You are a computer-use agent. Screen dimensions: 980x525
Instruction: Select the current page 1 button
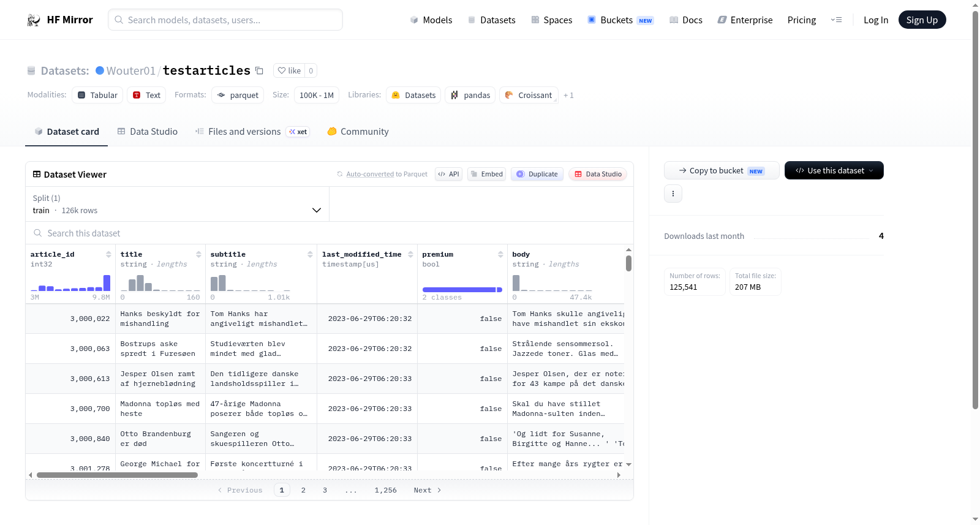point(282,490)
